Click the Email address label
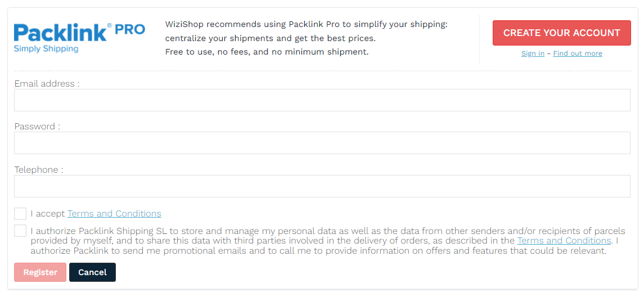 point(47,84)
